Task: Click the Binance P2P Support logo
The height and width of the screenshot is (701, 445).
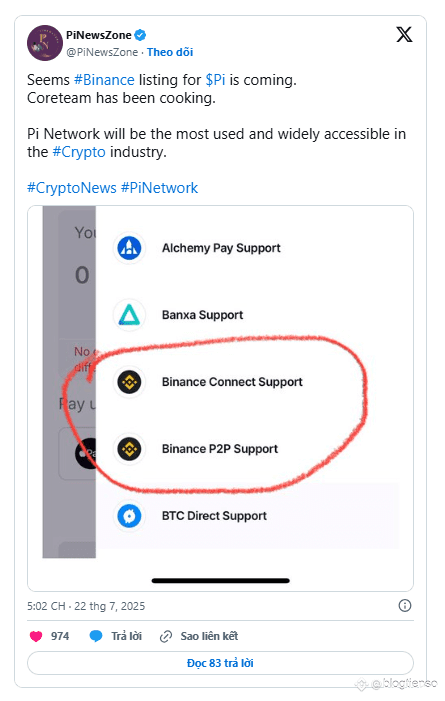Action: coord(129,448)
